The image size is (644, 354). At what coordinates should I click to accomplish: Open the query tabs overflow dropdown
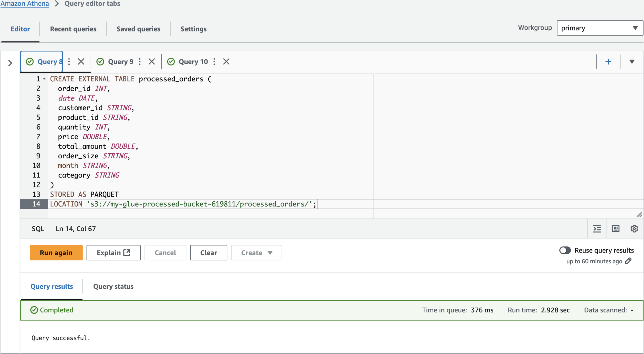(x=632, y=62)
